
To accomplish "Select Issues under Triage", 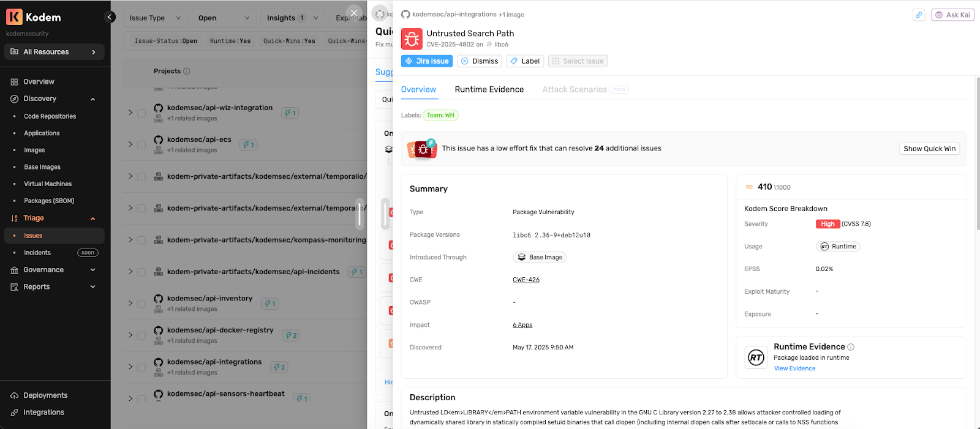I will point(54,236).
